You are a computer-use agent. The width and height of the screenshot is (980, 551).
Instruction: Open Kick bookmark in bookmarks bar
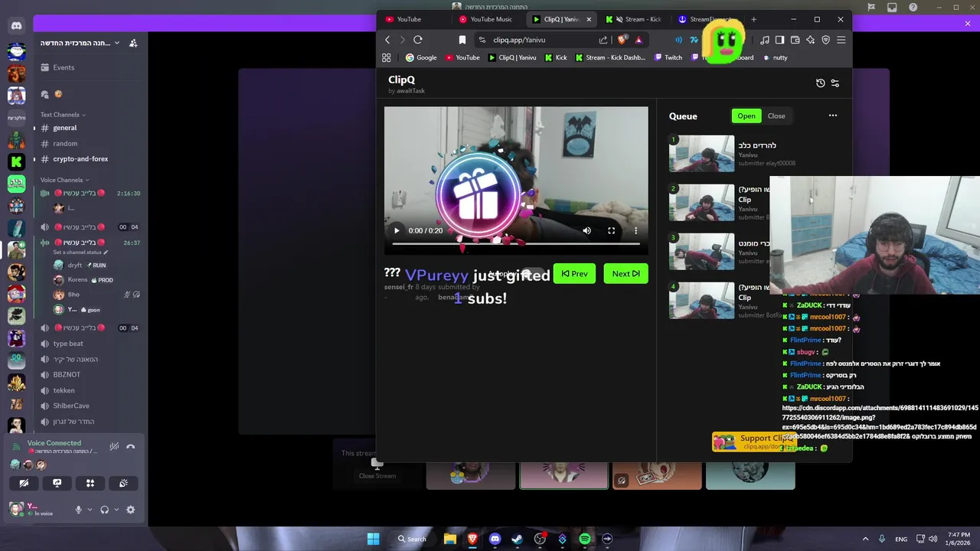click(556, 57)
